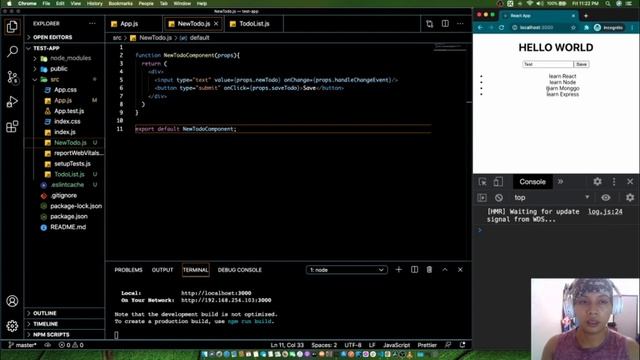The height and width of the screenshot is (360, 640).
Task: Open DevTools settings gear
Action: (x=597, y=182)
